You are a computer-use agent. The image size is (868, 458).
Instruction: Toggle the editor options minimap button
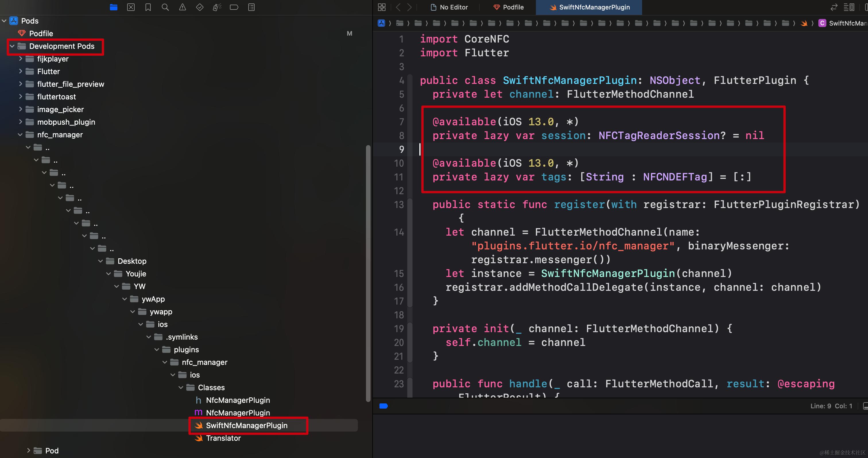coord(849,7)
